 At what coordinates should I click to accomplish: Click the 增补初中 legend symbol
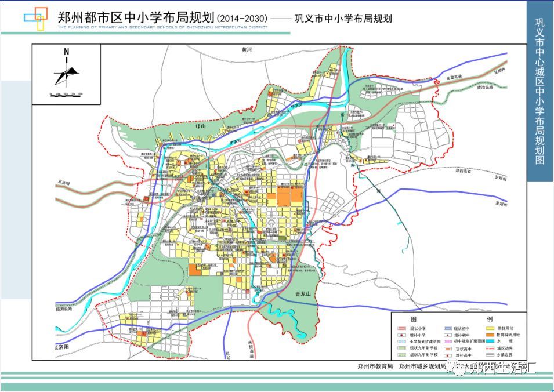tap(448, 335)
